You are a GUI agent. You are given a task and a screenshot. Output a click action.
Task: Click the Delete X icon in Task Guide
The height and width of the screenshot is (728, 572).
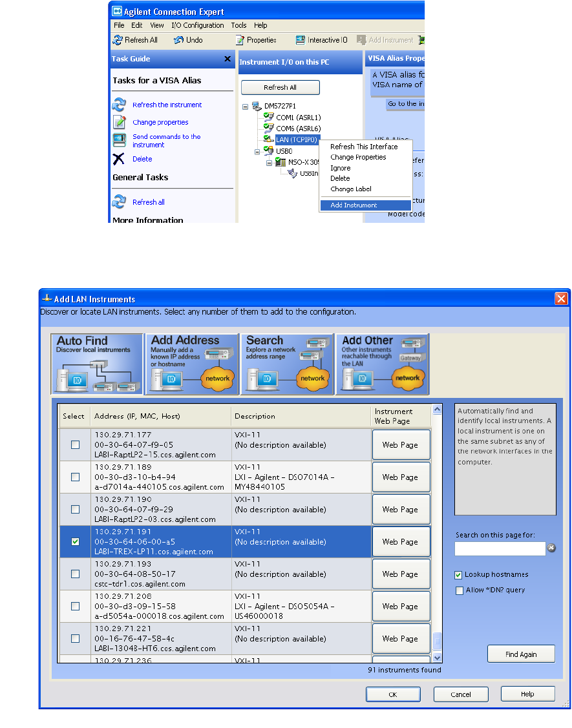click(118, 159)
